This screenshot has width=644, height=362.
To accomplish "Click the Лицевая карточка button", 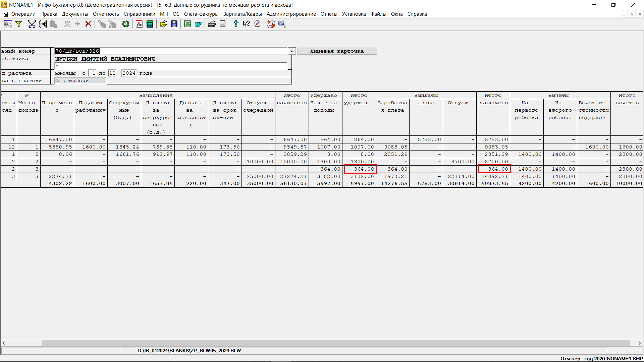I will click(337, 51).
